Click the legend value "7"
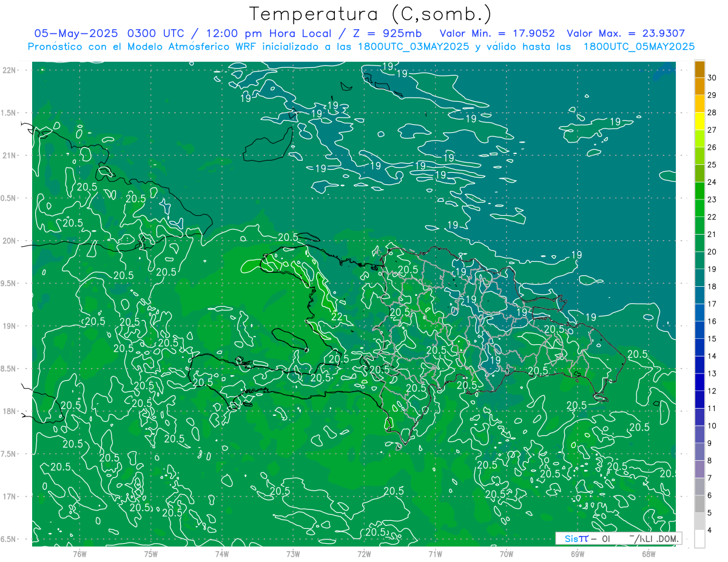The height and width of the screenshot is (562, 728). (711, 478)
